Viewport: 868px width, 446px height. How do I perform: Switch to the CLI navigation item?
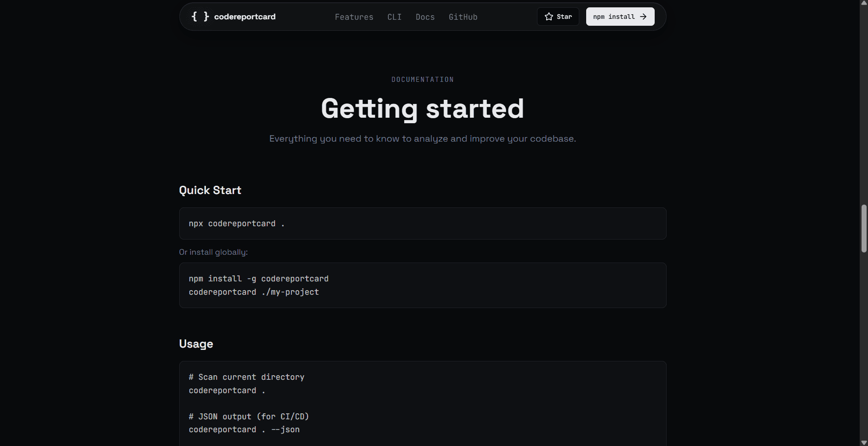[x=394, y=17]
